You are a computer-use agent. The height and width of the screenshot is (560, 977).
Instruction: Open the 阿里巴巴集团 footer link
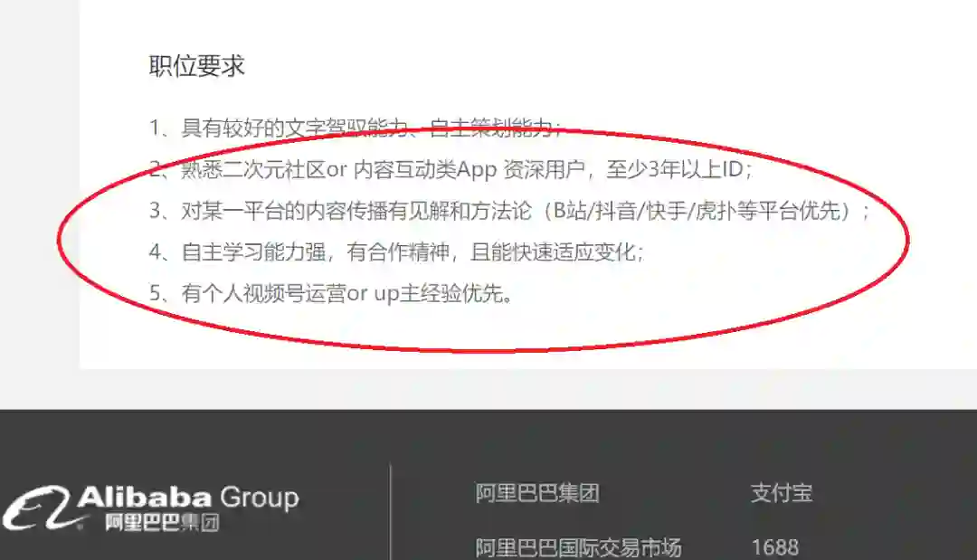coord(537,493)
